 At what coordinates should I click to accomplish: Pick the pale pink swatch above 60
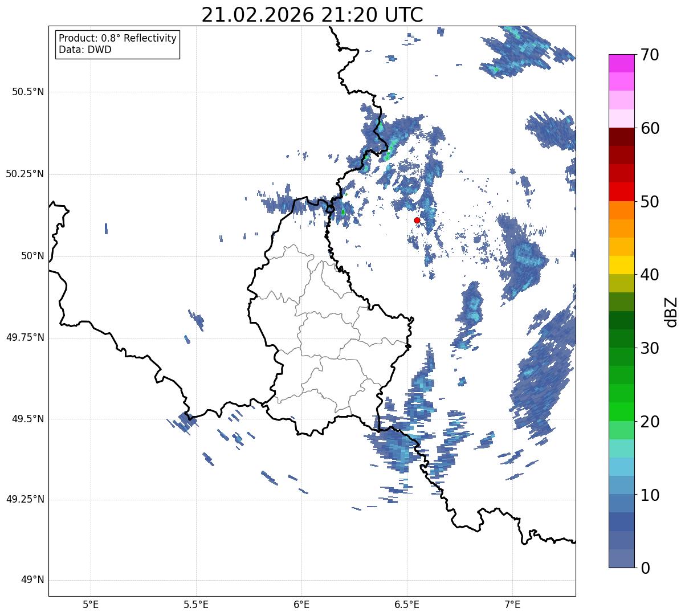(x=621, y=119)
